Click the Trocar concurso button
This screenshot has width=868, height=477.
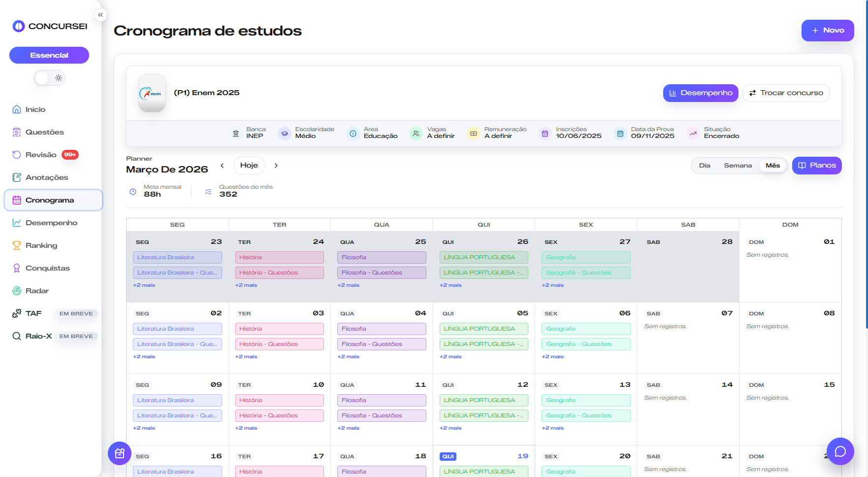(x=785, y=93)
